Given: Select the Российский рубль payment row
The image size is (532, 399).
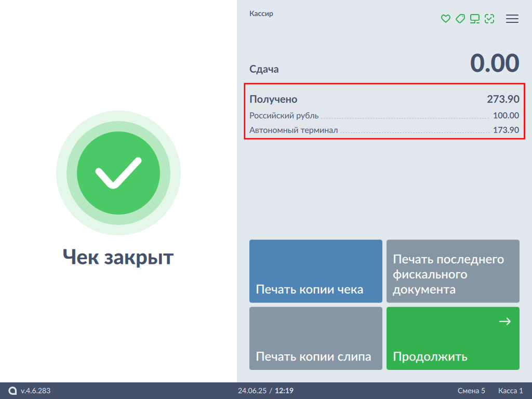Looking at the screenshot, I should coord(384,116).
